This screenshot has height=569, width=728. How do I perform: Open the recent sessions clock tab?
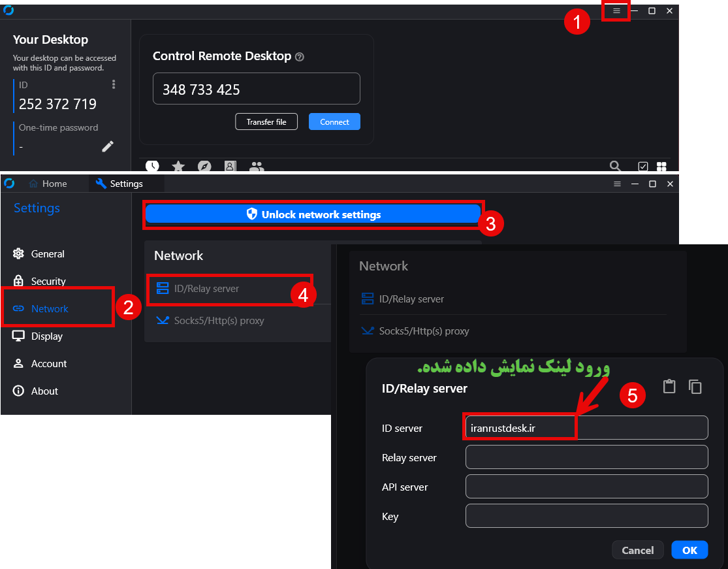tap(152, 166)
